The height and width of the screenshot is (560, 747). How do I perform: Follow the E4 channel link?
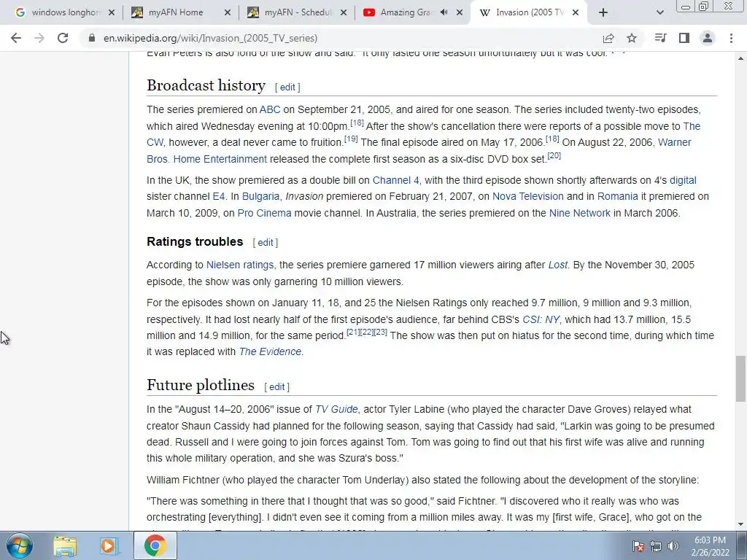pyautogui.click(x=219, y=197)
